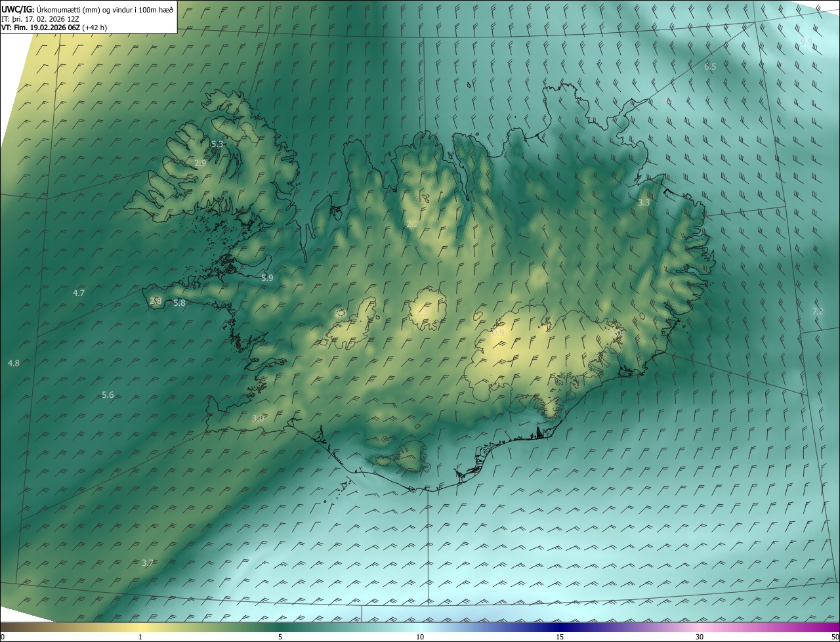Viewport: 840px width, 642px height.
Task: Click the value 4.8 over the western sea
Action: pos(14,364)
